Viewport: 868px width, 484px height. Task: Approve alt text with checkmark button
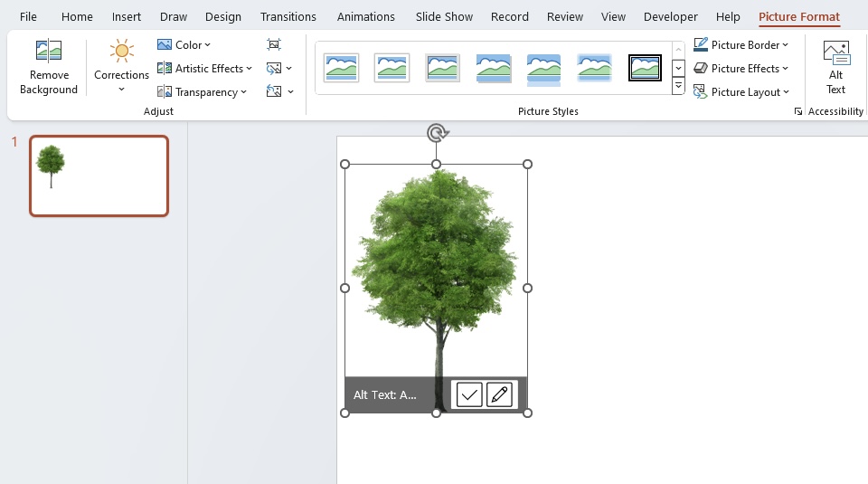[469, 394]
